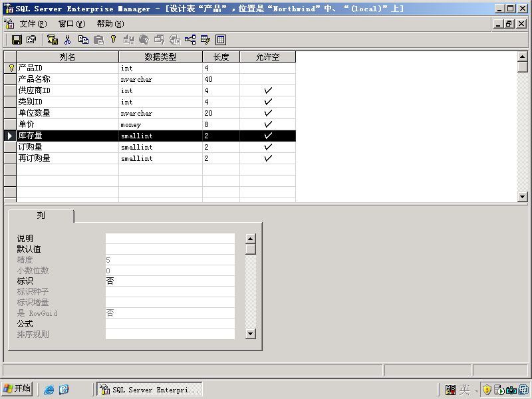This screenshot has width=532, height=399.
Task: Toggle allow-null checkbox for 订购量
Action: pyautogui.click(x=268, y=147)
